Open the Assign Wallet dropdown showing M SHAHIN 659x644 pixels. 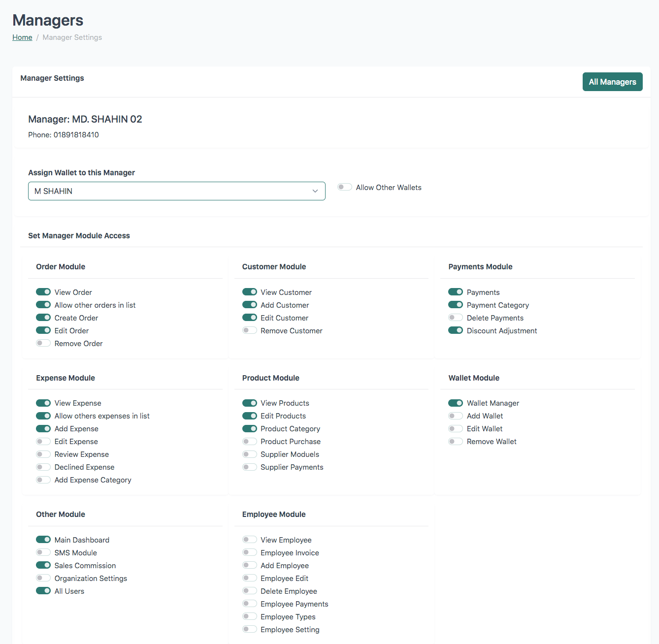click(176, 191)
